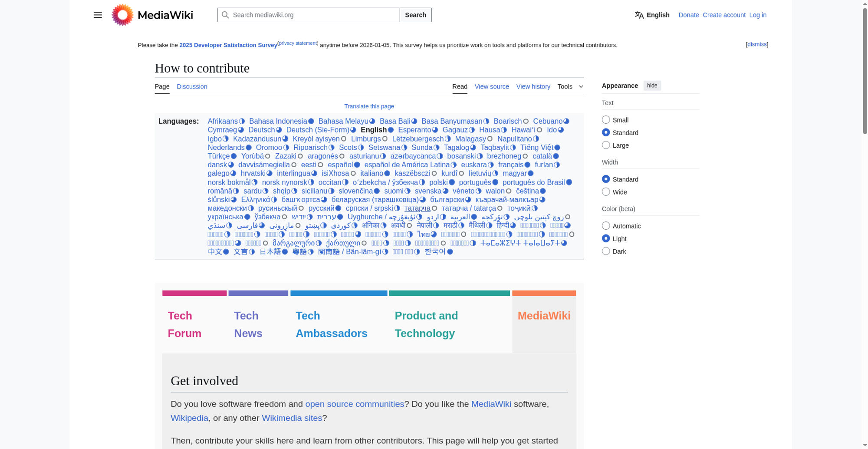Select the Small text size option
The width and height of the screenshot is (868, 449).
point(606,120)
